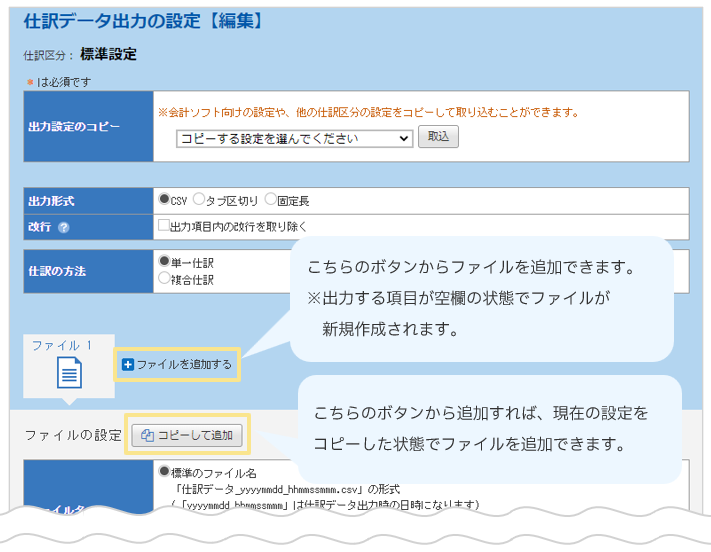The height and width of the screenshot is (552, 711).
Task: Click the ファイルの設定 section heading
Action: 73,435
